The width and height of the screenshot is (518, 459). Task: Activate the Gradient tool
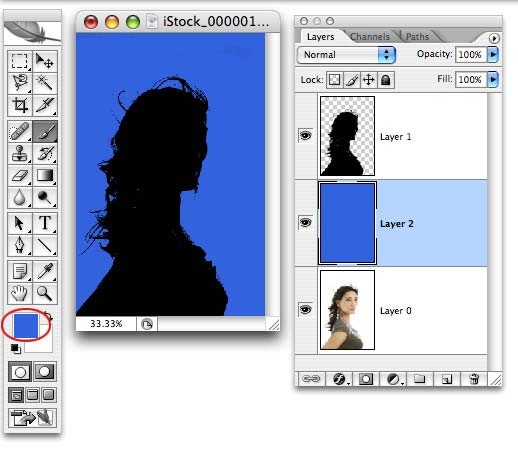click(x=45, y=176)
